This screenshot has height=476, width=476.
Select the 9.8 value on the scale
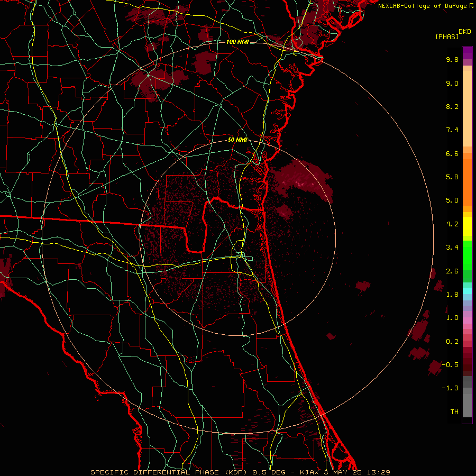tap(452, 59)
